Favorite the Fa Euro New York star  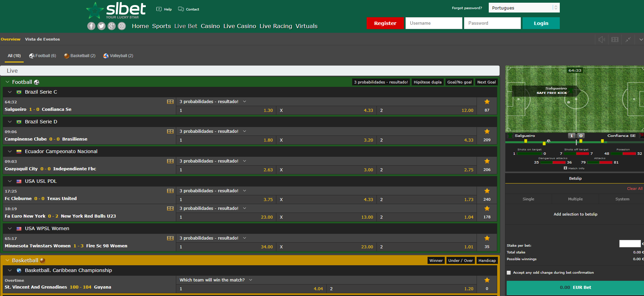coord(487,208)
